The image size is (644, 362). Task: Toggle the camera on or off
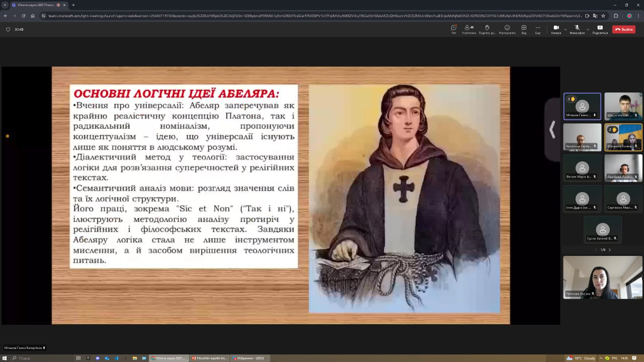(x=556, y=29)
